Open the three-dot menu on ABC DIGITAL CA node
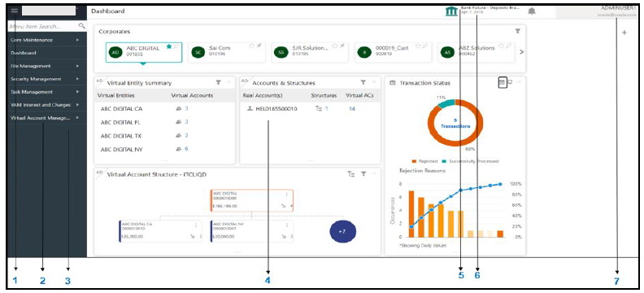This screenshot has height=293, width=644. (x=195, y=225)
